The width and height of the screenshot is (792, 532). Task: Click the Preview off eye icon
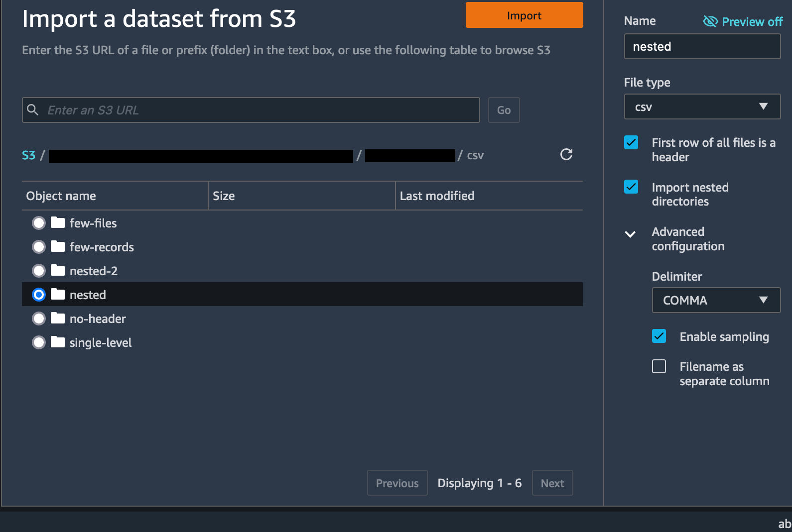(x=710, y=21)
